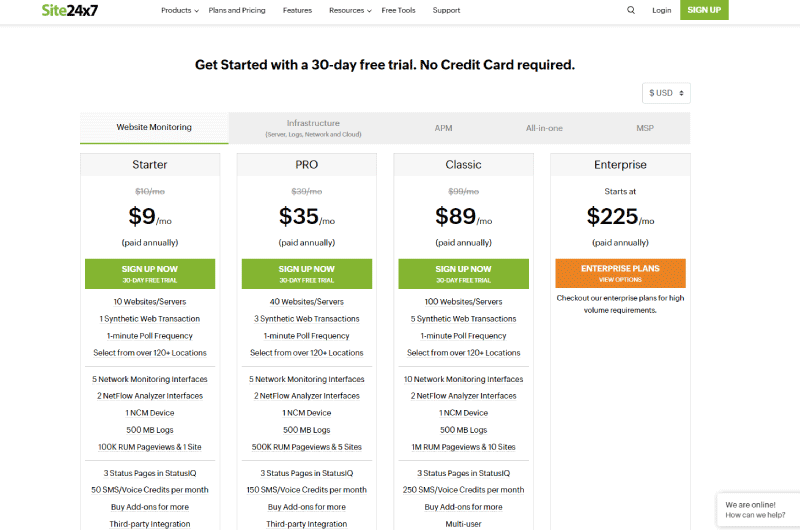Click '10 Websites/Servers' in Starter
800x530 pixels.
(150, 301)
